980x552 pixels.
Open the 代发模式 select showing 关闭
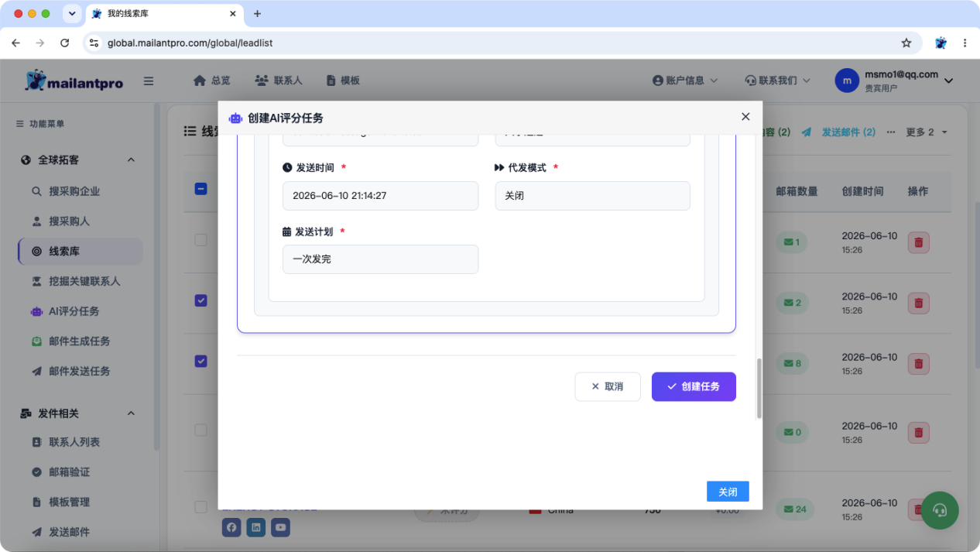click(592, 196)
